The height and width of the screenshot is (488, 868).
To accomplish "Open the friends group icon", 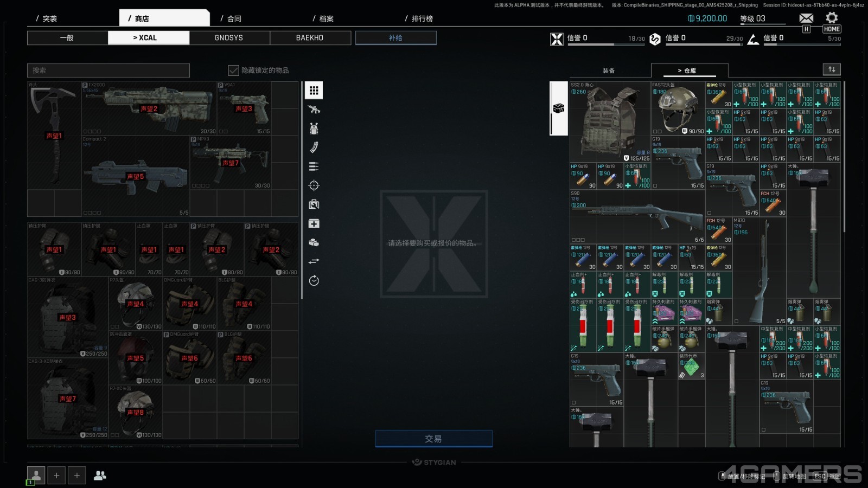I will pos(100,476).
